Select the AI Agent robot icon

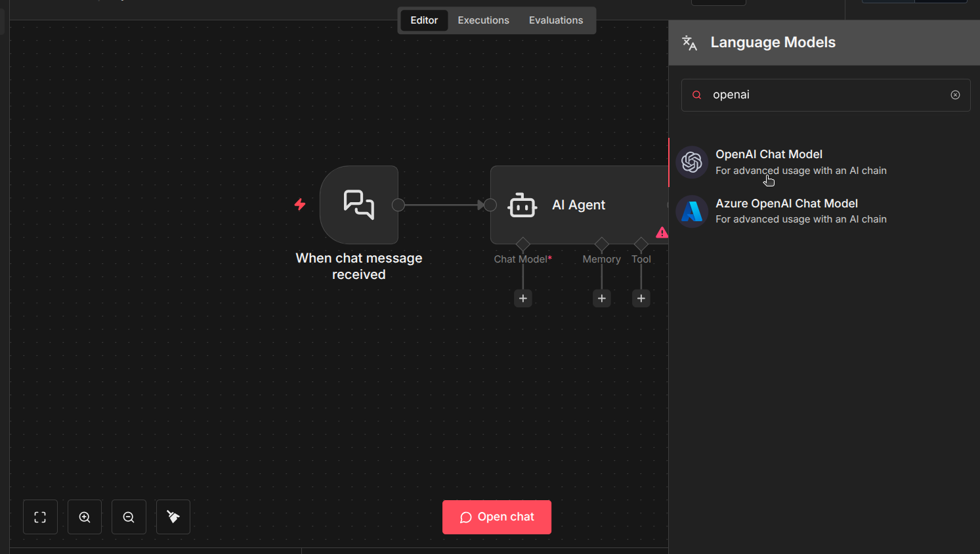click(x=522, y=205)
